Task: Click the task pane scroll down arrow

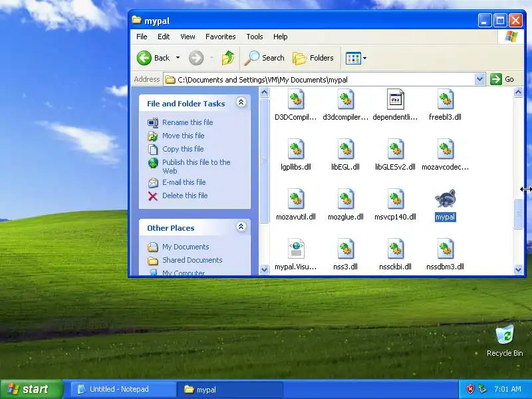Action: click(264, 270)
